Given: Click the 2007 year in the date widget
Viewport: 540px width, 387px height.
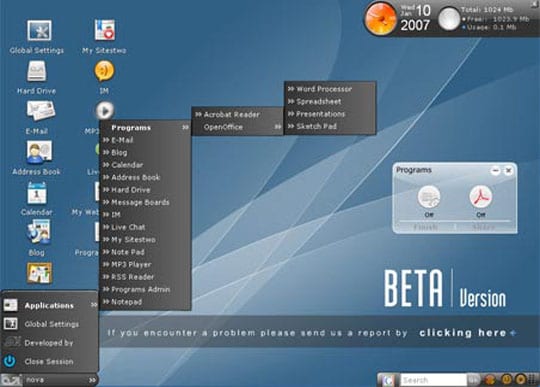Looking at the screenshot, I should [415, 25].
